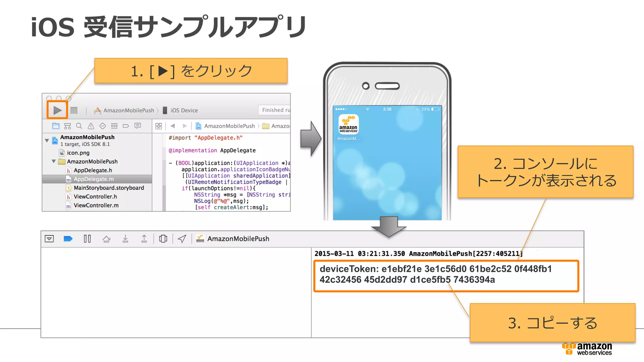Open the Symbol navigator icon
This screenshot has width=644, height=362.
pos(68,126)
